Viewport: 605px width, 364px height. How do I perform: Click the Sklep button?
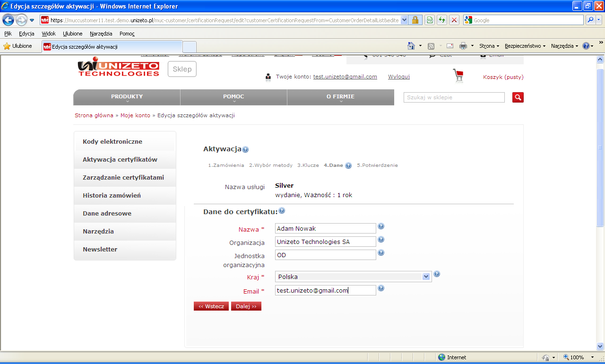click(x=182, y=69)
